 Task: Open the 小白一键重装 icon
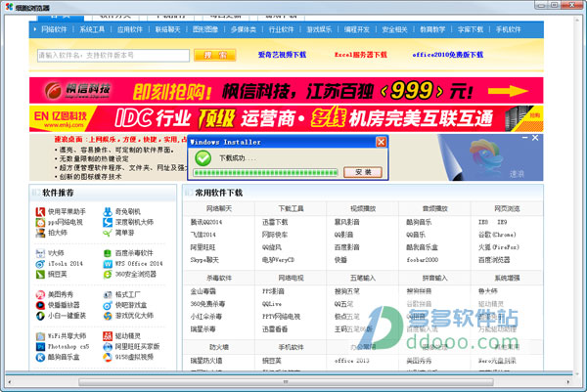click(x=40, y=316)
